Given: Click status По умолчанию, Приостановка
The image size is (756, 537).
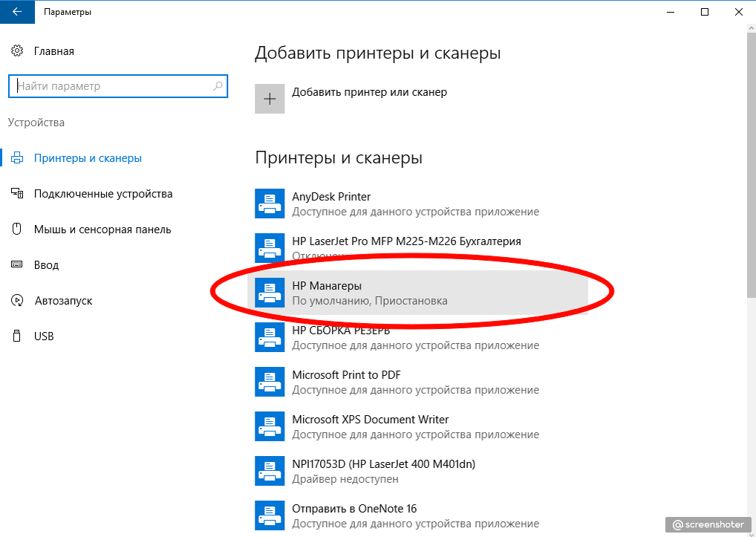Looking at the screenshot, I should [369, 301].
